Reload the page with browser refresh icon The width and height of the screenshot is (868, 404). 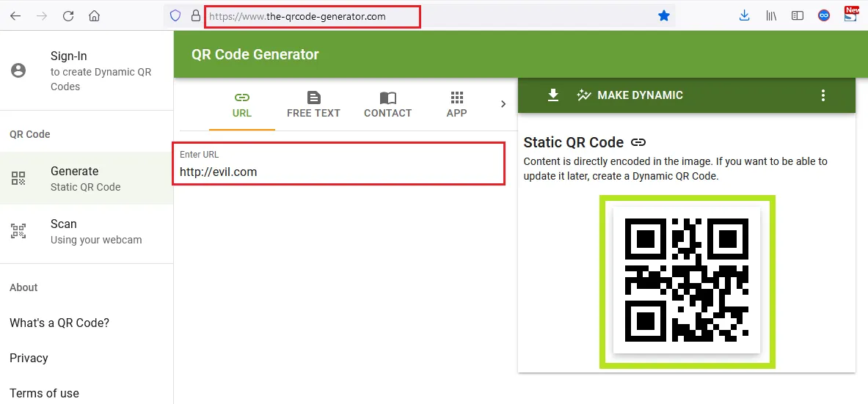68,15
